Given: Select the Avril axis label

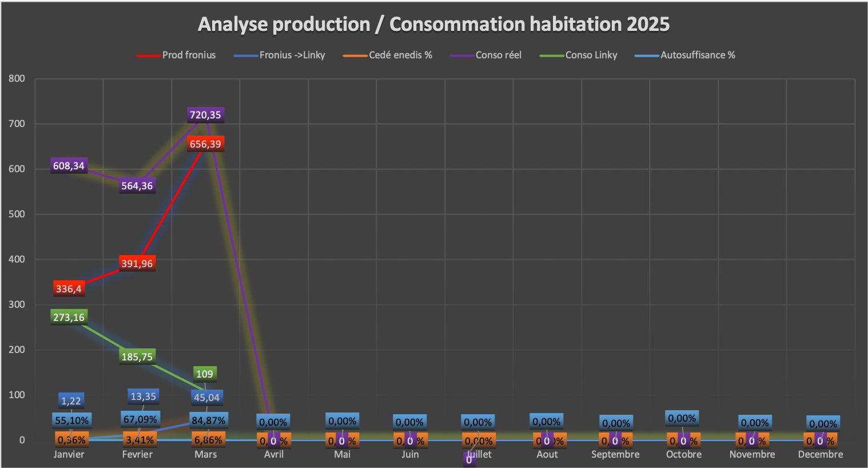Looking at the screenshot, I should pyautogui.click(x=274, y=454).
